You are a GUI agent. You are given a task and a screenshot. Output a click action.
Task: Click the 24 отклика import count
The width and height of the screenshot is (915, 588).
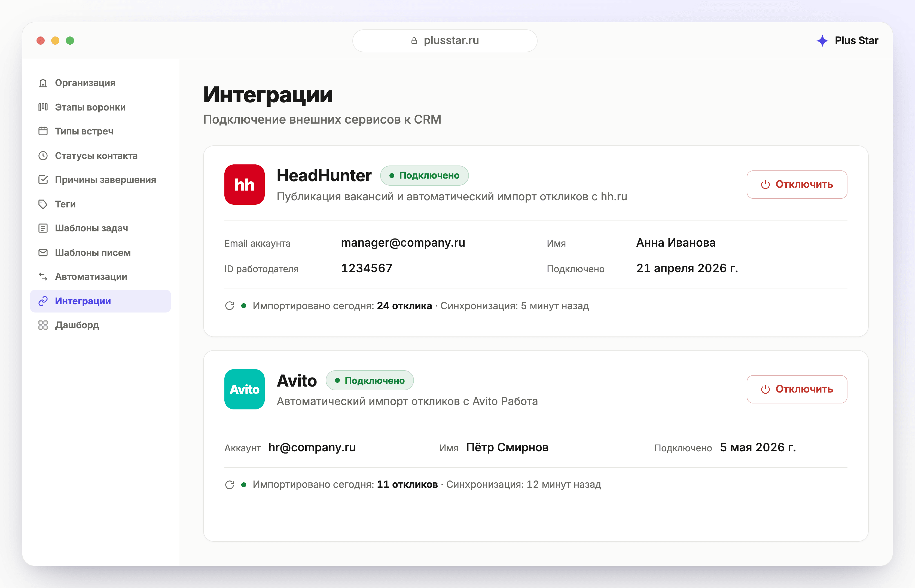pos(404,306)
